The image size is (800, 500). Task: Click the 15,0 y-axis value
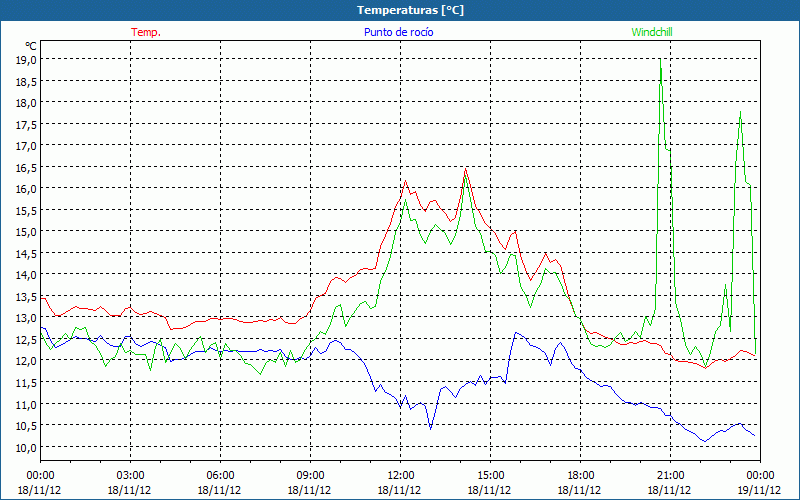click(27, 232)
